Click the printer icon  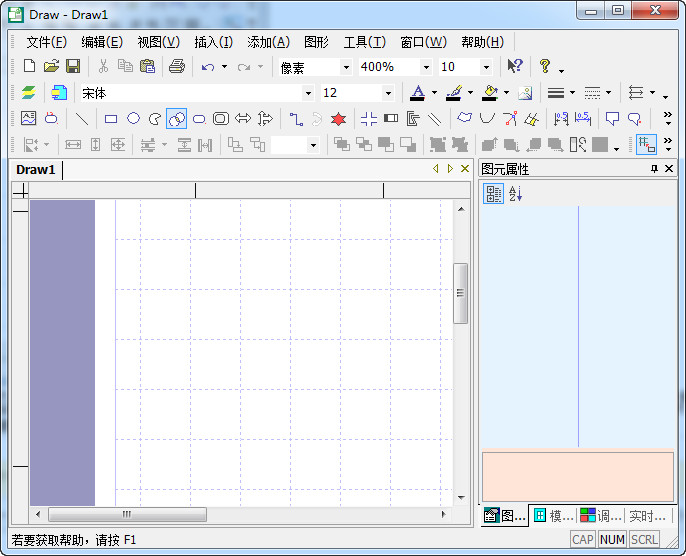(177, 67)
